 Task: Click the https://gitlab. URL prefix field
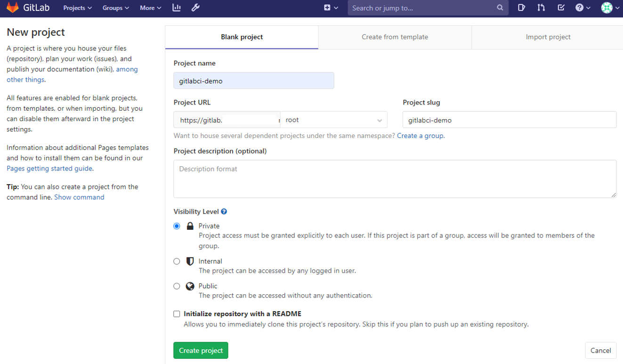[x=227, y=120]
